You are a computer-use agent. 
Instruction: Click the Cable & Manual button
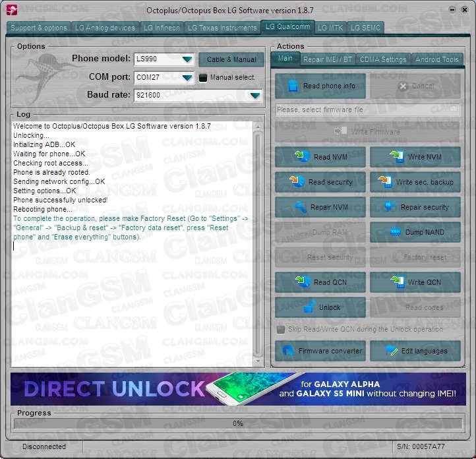click(231, 59)
